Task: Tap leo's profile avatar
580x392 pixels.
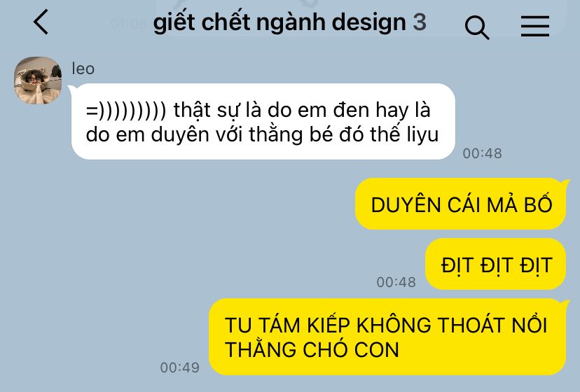Action: tap(38, 80)
